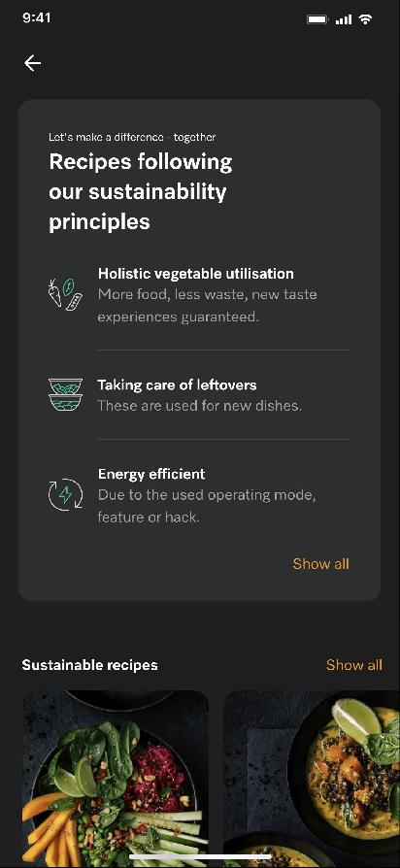Tap the back arrow icon
This screenshot has width=400, height=868.
(33, 63)
